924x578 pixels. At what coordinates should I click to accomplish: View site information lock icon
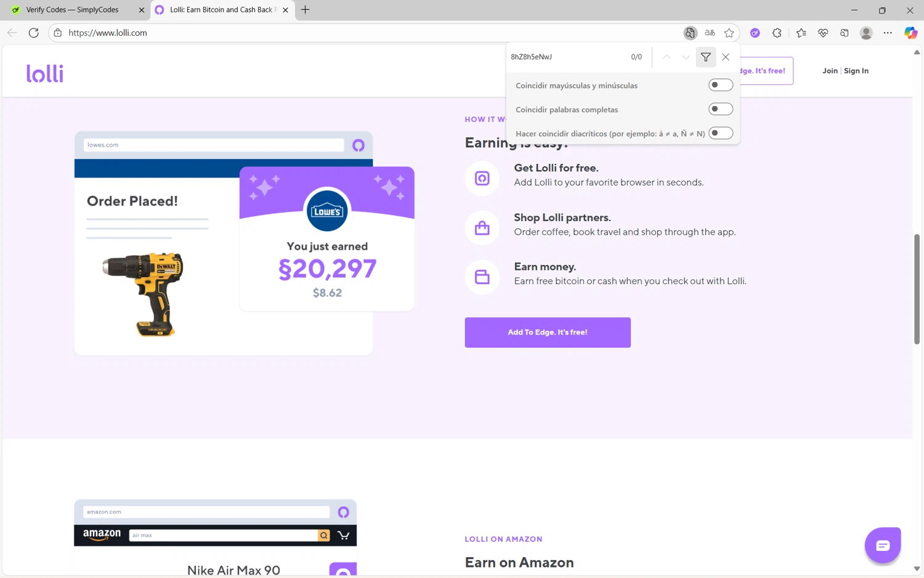tap(58, 33)
